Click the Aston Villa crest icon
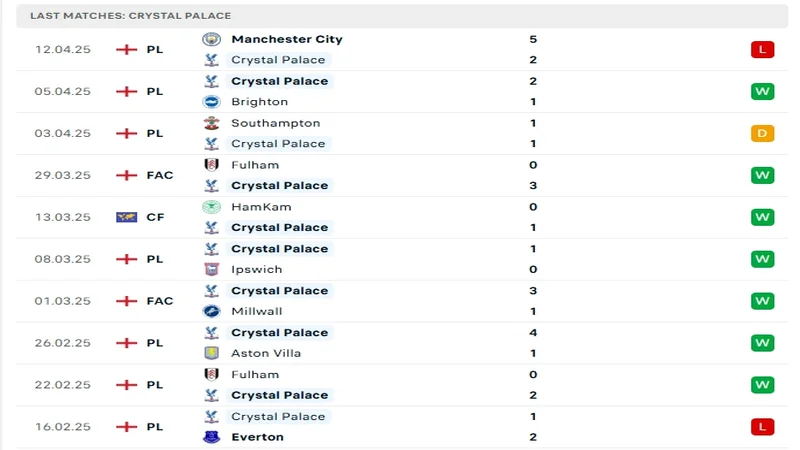The image size is (800, 450). coord(211,353)
